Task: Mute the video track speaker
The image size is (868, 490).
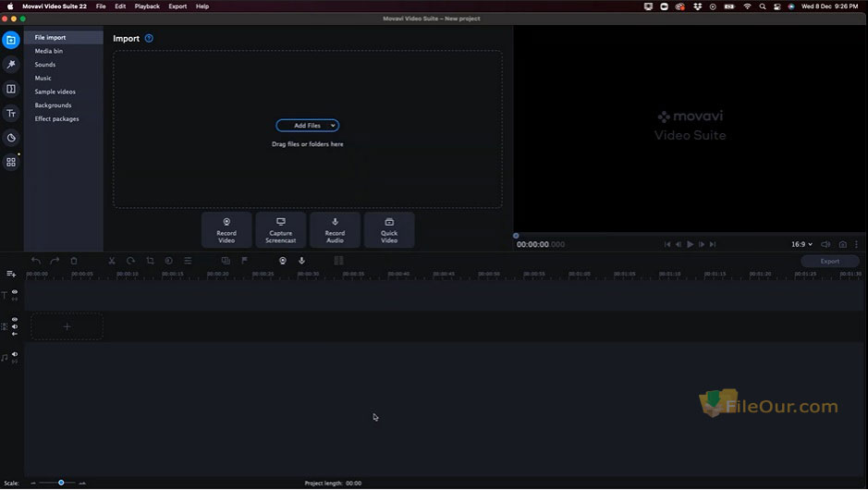Action: pyautogui.click(x=15, y=326)
